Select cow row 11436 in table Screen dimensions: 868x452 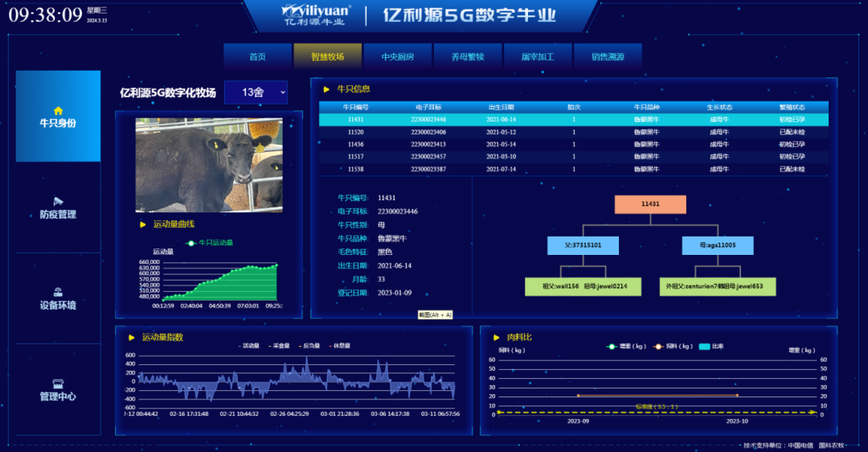pyautogui.click(x=574, y=145)
